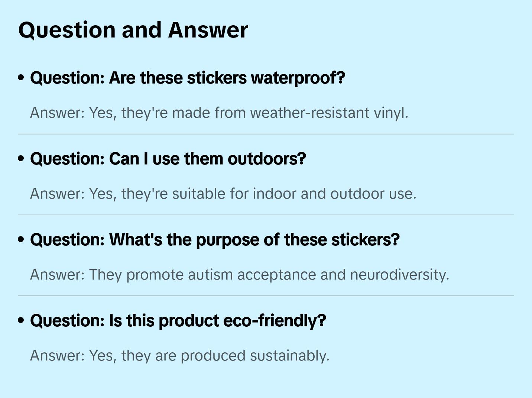
Task: Click the 'Question and Answer' heading
Action: click(133, 30)
